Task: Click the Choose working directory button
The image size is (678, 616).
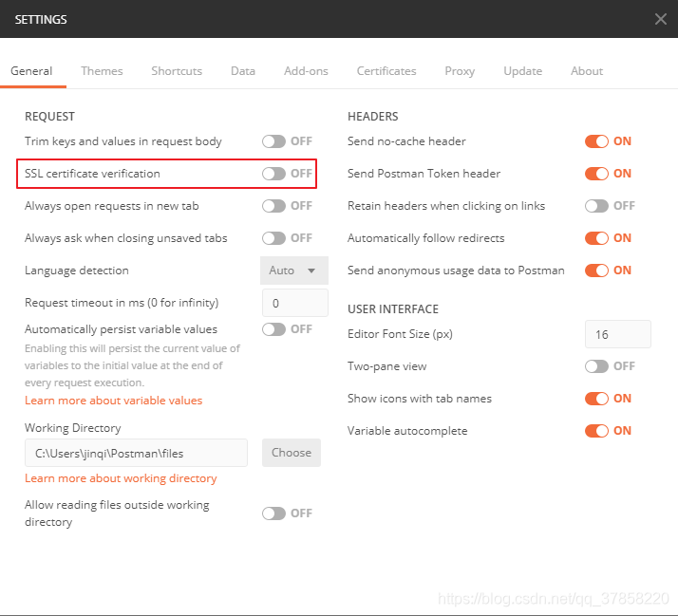Action: pos(292,453)
